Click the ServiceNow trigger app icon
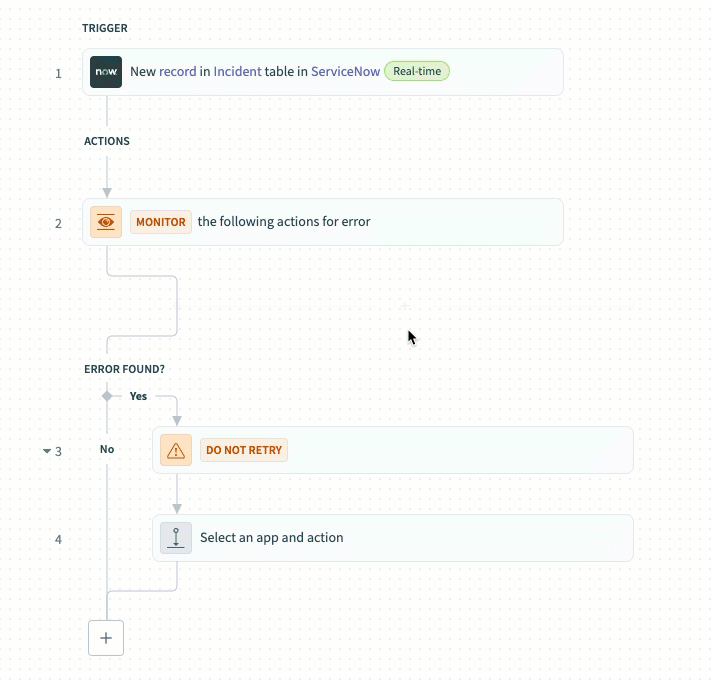 pos(106,72)
